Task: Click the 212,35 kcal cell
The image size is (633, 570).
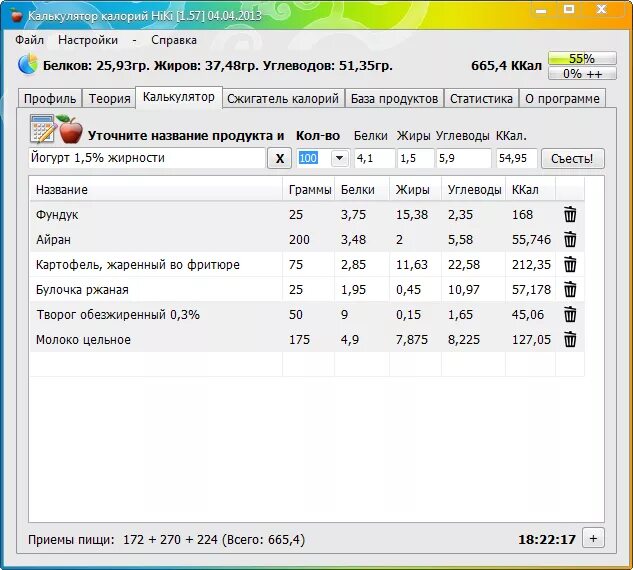Action: click(x=531, y=265)
